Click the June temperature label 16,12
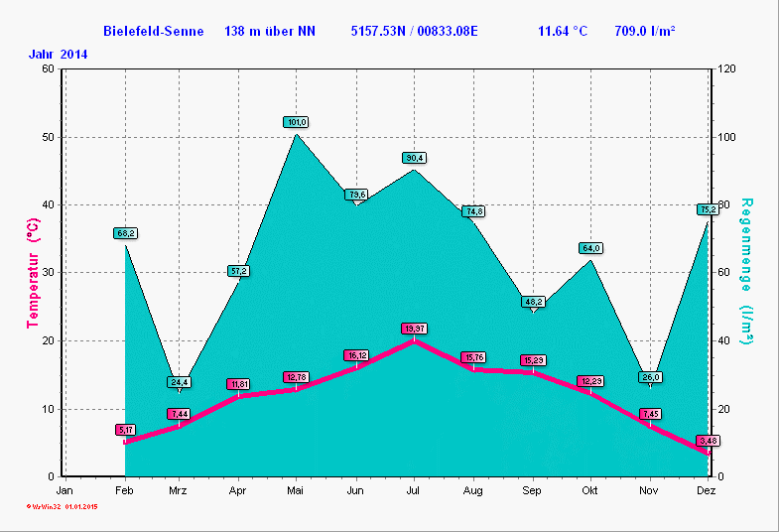This screenshot has width=779, height=532. (x=356, y=355)
